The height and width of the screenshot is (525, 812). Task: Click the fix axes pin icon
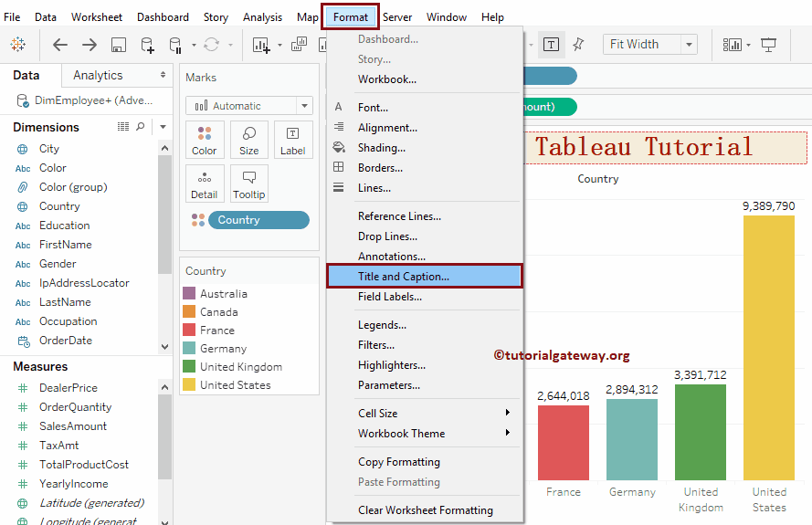[578, 45]
